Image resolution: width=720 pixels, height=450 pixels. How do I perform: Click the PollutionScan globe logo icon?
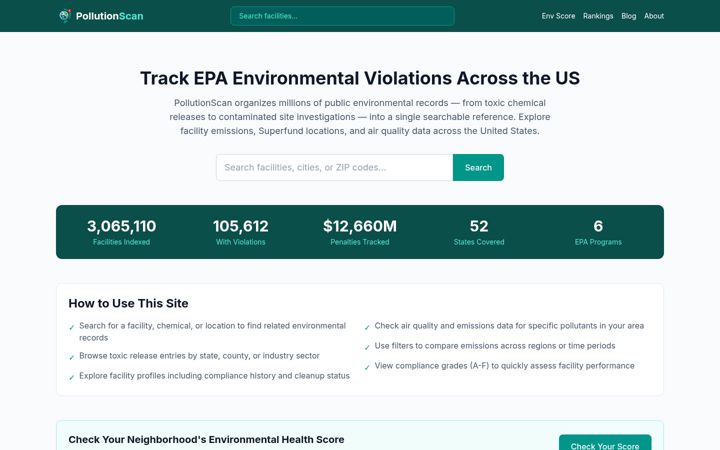[x=65, y=16]
